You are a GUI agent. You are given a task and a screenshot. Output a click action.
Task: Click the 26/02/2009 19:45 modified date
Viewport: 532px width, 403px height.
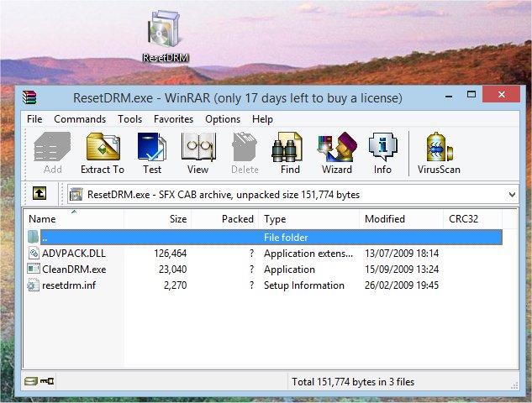click(402, 285)
